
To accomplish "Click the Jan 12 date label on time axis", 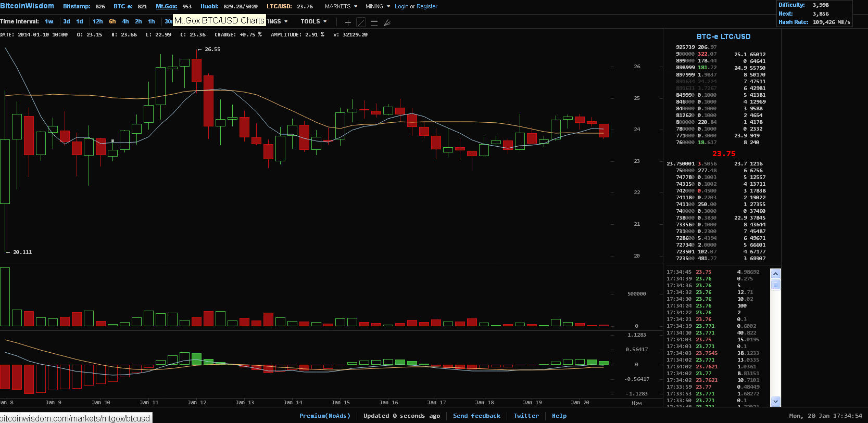I will pyautogui.click(x=197, y=402).
